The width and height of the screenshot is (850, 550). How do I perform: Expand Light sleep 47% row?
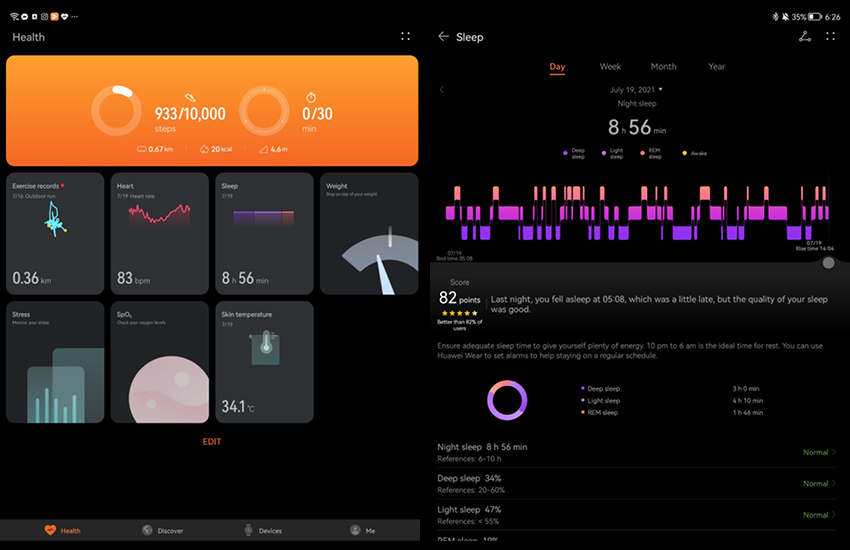[x=835, y=515]
